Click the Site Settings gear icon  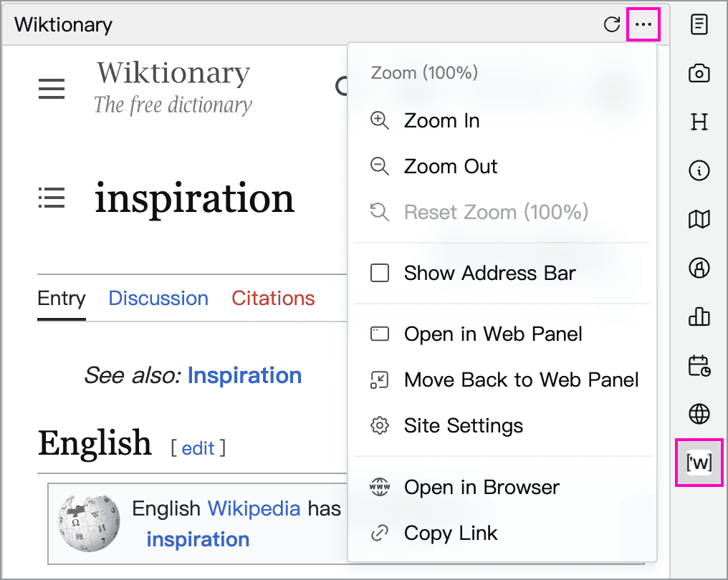click(x=379, y=425)
